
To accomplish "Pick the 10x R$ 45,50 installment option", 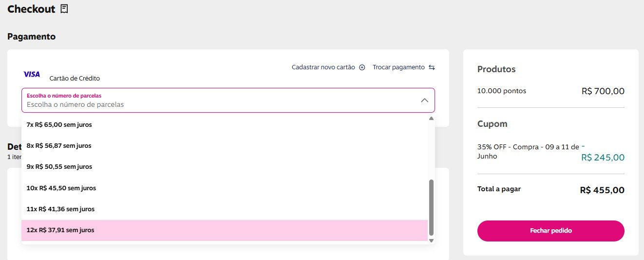I will pos(61,188).
